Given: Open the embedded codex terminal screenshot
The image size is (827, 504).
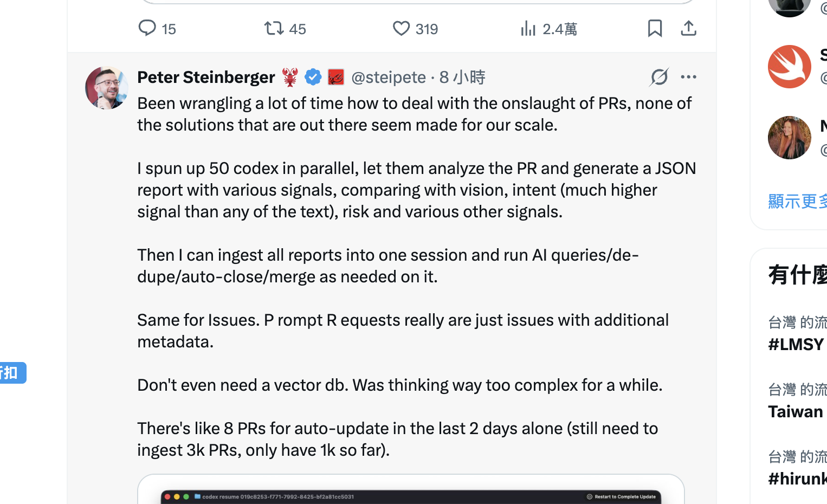Looking at the screenshot, I should click(x=411, y=493).
